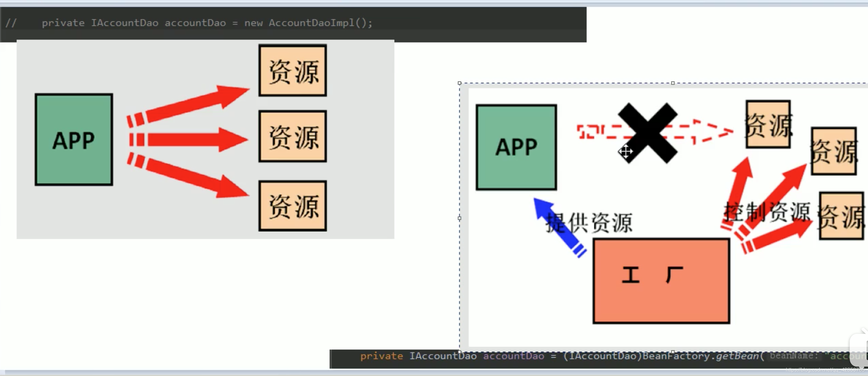Viewport: 868px width, 376px height.
Task: Click the bottom-middle selection handle of the selected image
Action: pyautogui.click(x=673, y=352)
